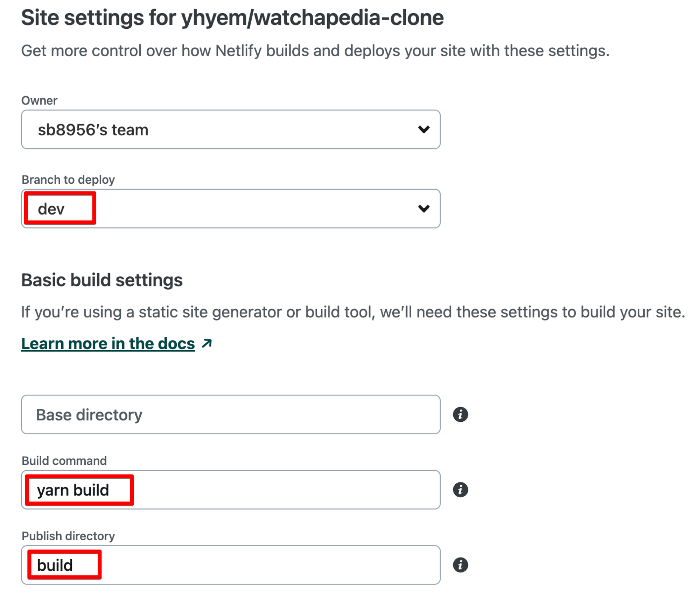700x604 pixels.
Task: Click the static site generator description text
Action: tap(353, 312)
